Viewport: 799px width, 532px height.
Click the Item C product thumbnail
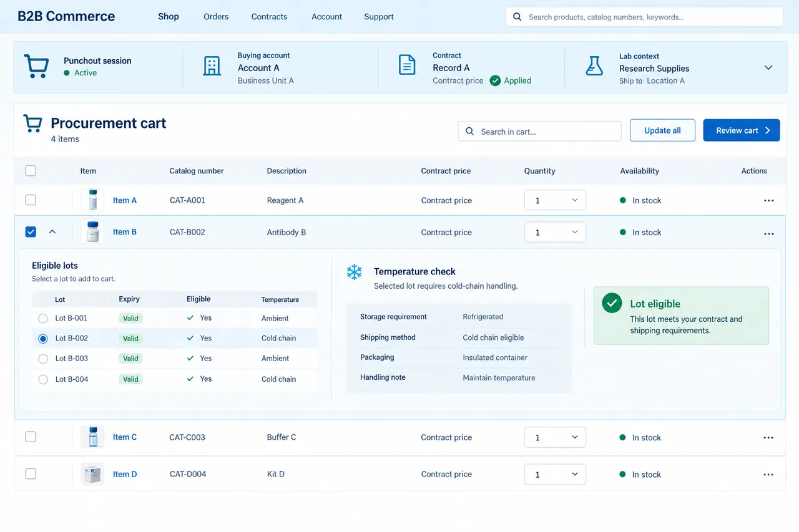(93, 437)
